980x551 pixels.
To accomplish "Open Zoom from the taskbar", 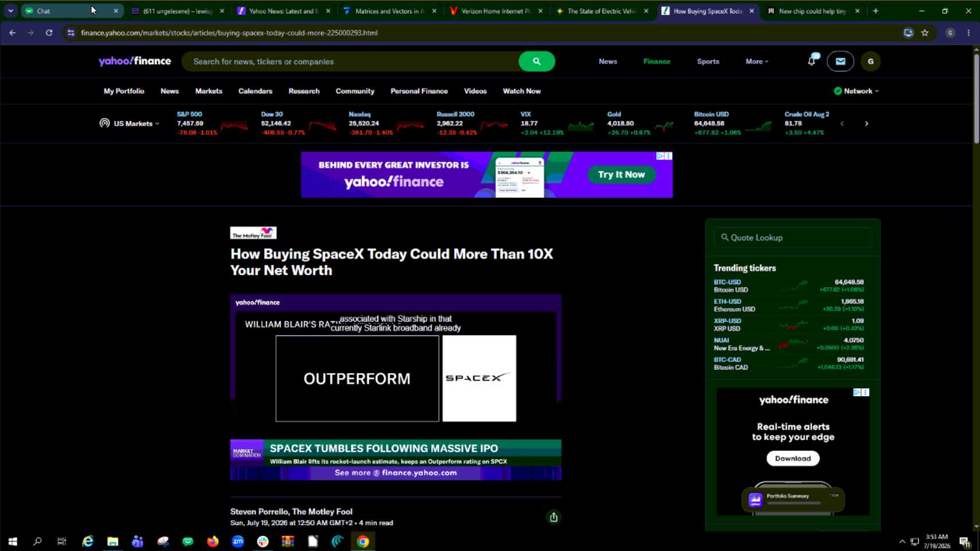I will pyautogui.click(x=238, y=541).
